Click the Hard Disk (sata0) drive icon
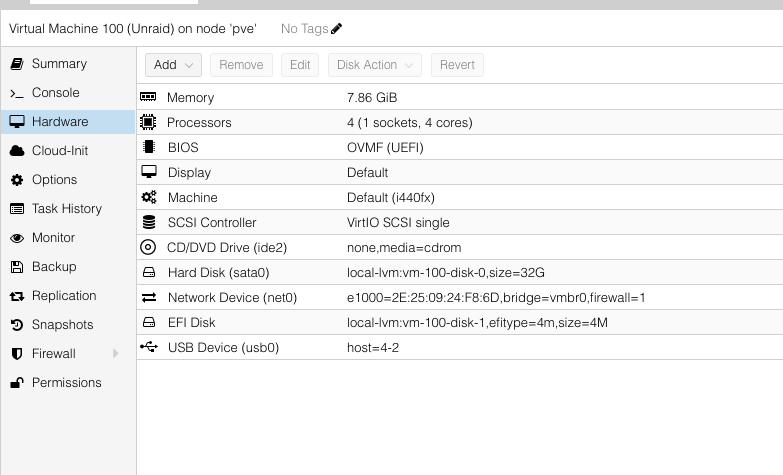The width and height of the screenshot is (783, 475). (149, 272)
